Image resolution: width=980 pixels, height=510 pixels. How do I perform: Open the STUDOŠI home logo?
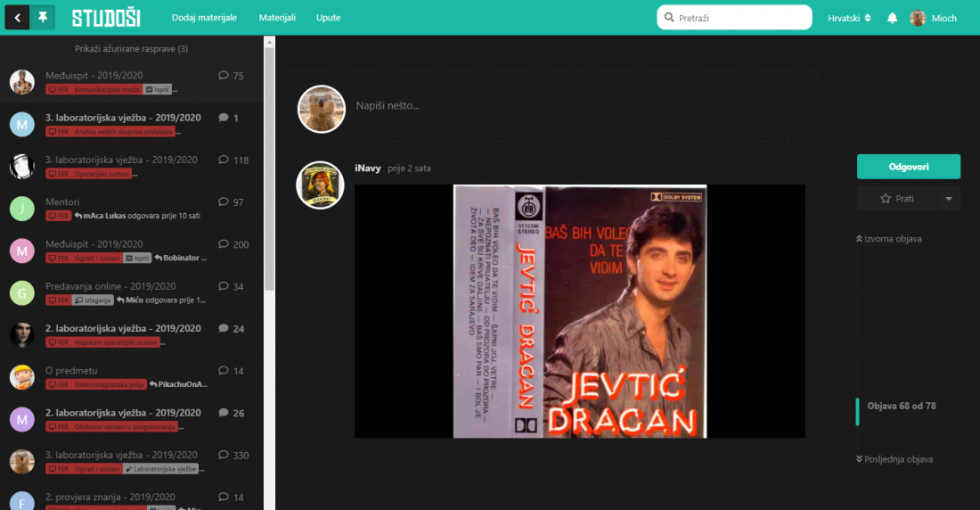pyautogui.click(x=106, y=18)
